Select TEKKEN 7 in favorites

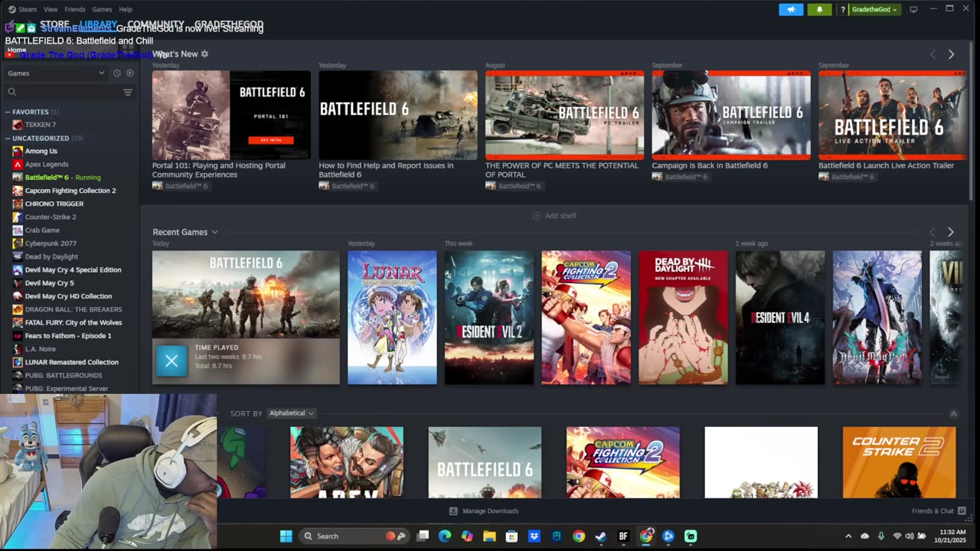pyautogui.click(x=41, y=125)
